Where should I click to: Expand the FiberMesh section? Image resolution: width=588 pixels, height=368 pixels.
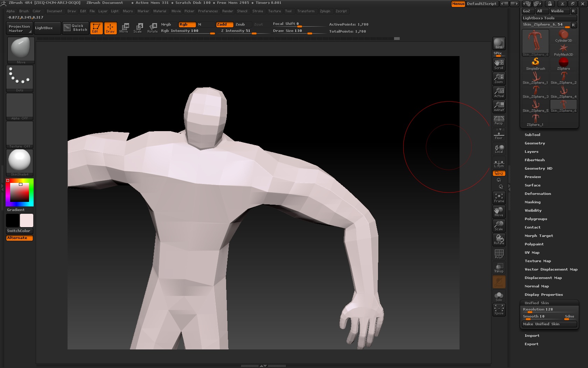[534, 160]
